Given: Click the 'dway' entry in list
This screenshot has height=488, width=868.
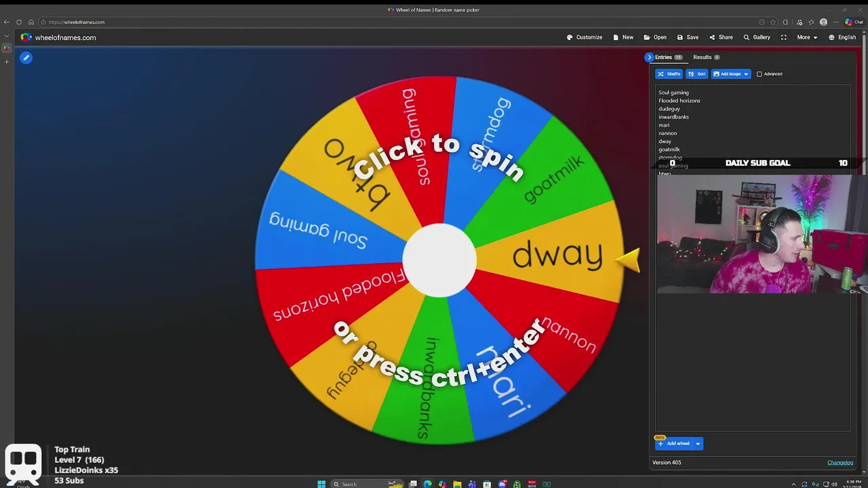Looking at the screenshot, I should click(x=665, y=141).
